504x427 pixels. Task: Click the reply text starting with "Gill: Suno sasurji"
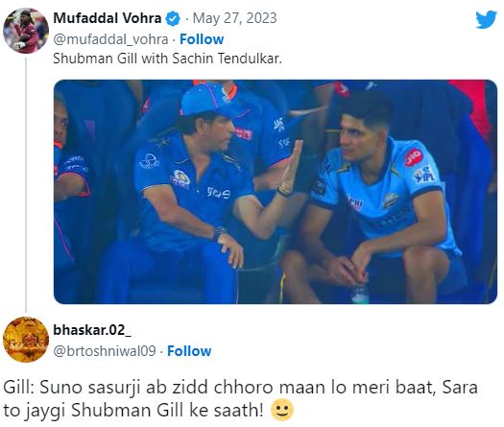click(240, 399)
